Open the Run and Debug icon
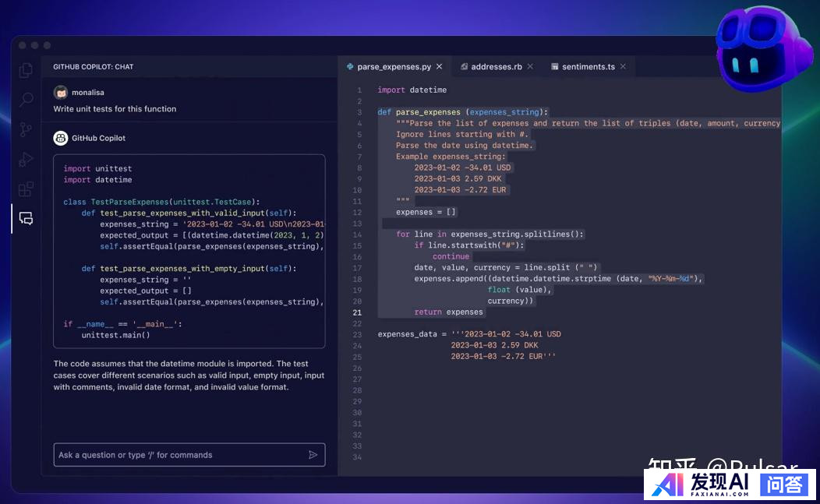The width and height of the screenshot is (820, 504). [27, 159]
